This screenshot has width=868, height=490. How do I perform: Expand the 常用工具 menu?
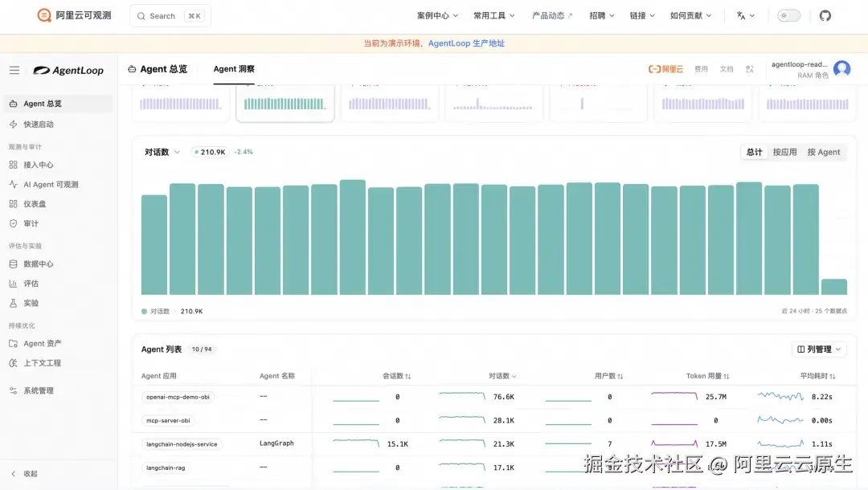click(x=493, y=15)
